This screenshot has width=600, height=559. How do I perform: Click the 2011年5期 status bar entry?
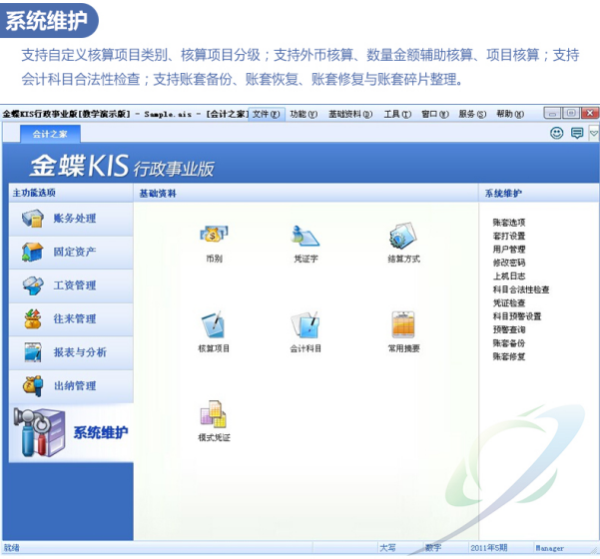coord(488,548)
